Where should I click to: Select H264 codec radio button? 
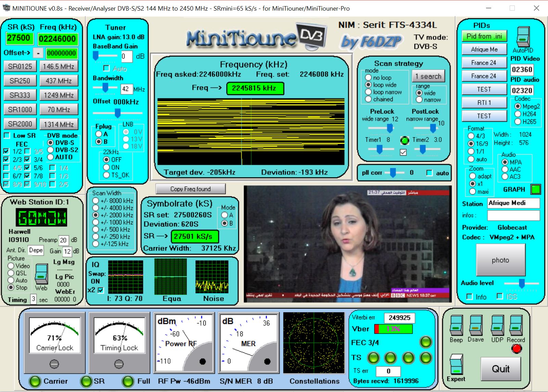tap(518, 114)
